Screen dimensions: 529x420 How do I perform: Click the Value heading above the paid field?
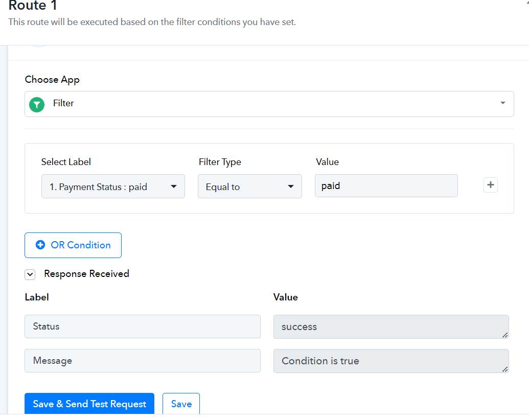click(x=327, y=162)
